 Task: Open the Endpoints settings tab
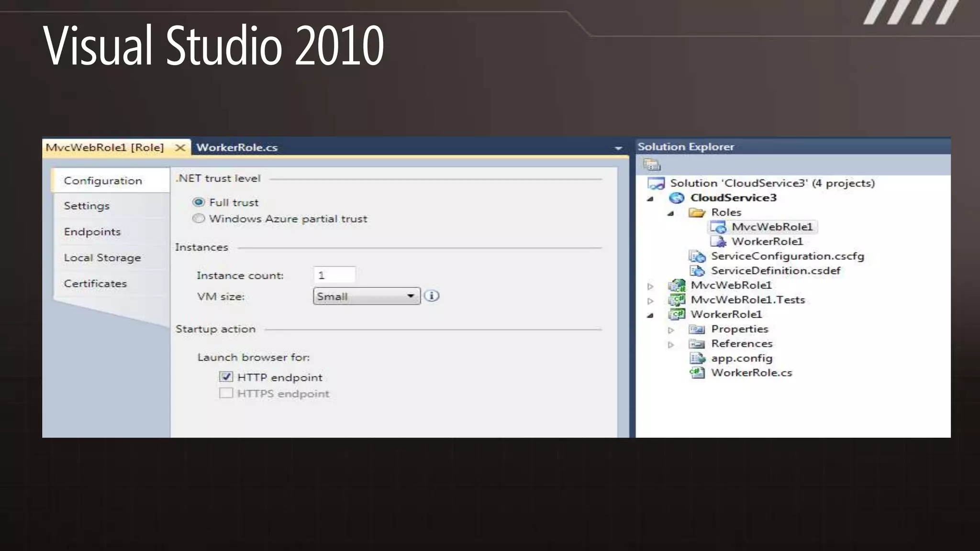(92, 232)
